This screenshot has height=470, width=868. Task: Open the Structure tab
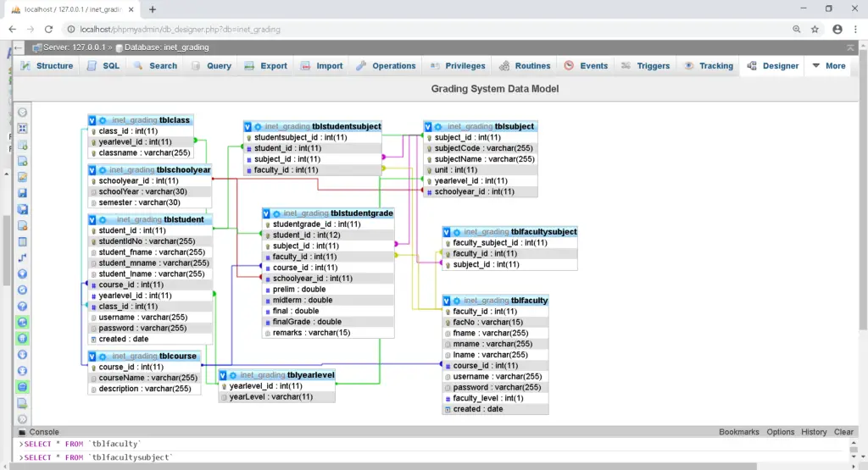47,65
